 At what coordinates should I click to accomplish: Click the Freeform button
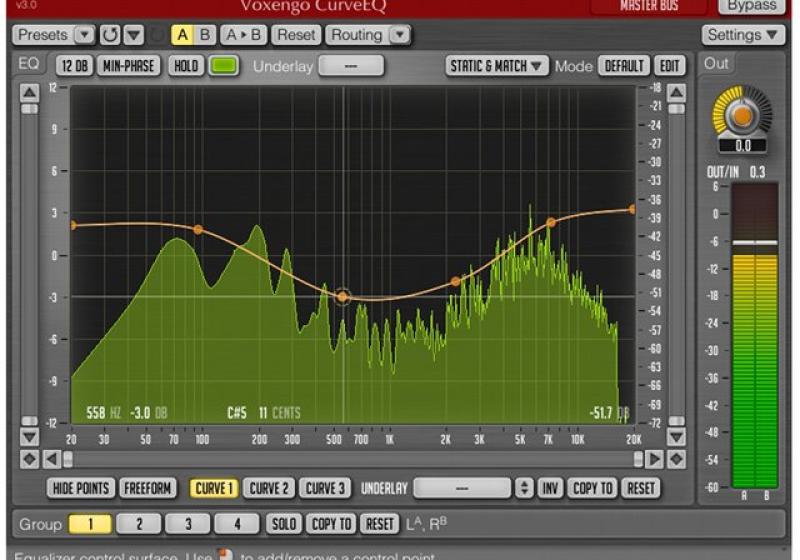pyautogui.click(x=148, y=488)
